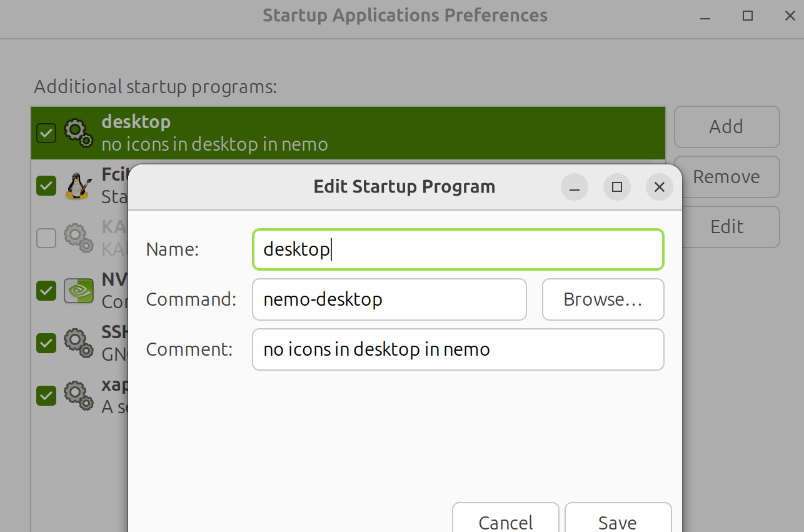This screenshot has height=532, width=804.
Task: Select the 'desktop' row title text
Action: pos(136,122)
